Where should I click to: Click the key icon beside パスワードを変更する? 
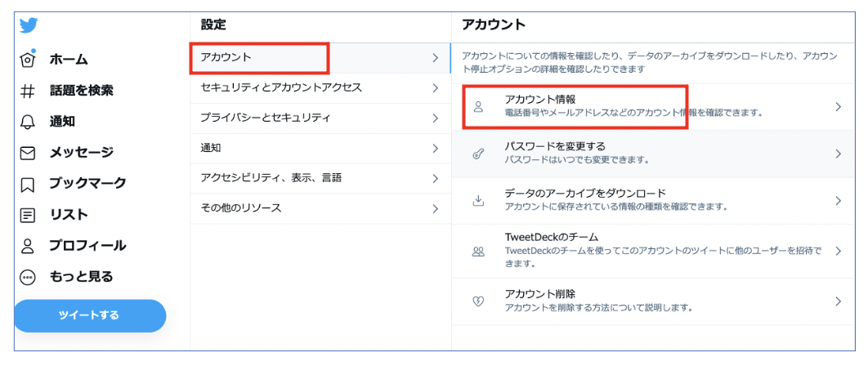coord(479,154)
